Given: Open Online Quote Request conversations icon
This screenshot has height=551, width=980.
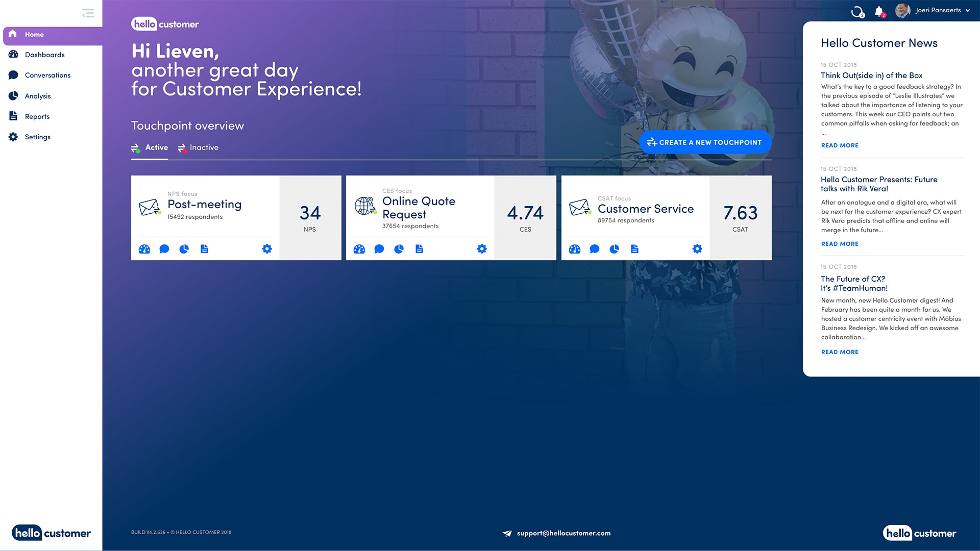Looking at the screenshot, I should tap(379, 249).
